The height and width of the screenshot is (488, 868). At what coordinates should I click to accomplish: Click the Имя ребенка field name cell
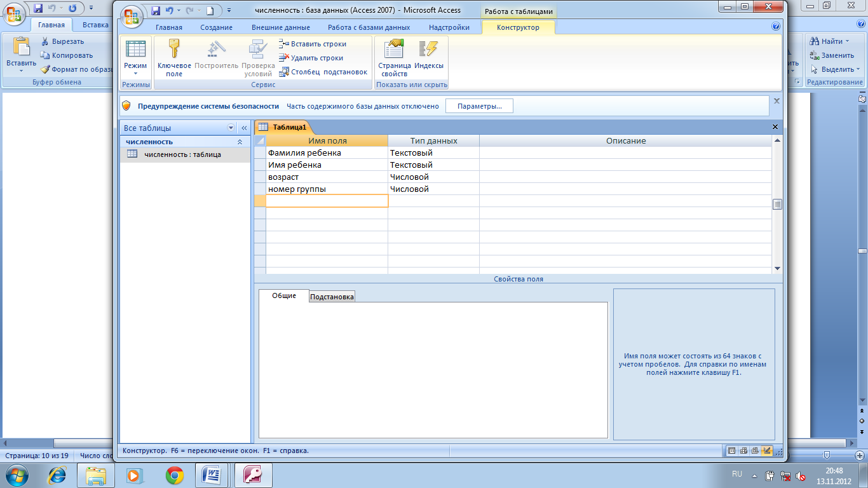(327, 165)
